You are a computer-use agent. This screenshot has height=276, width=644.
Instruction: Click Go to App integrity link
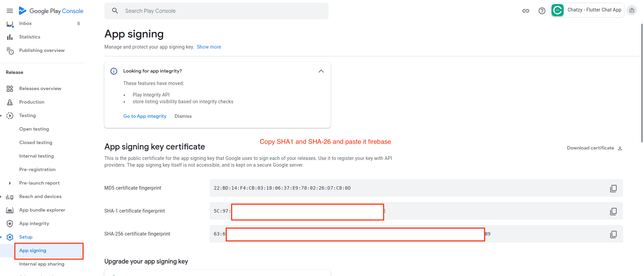click(145, 116)
